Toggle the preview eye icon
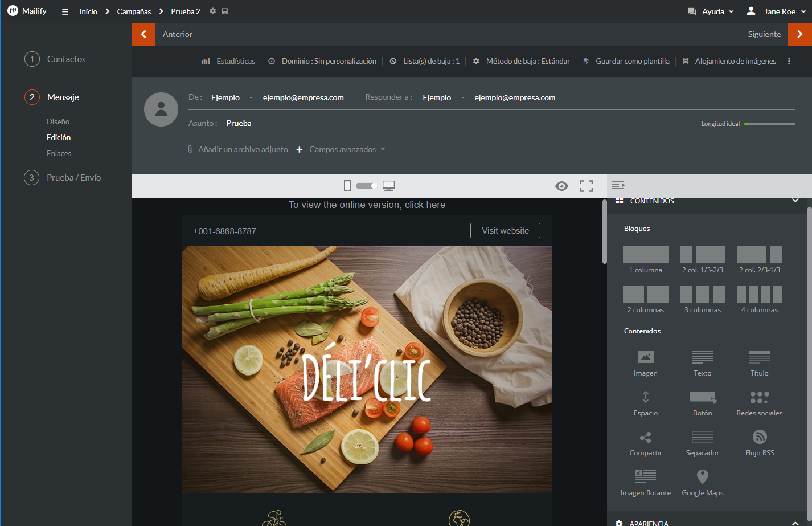The width and height of the screenshot is (812, 526). [x=561, y=186]
